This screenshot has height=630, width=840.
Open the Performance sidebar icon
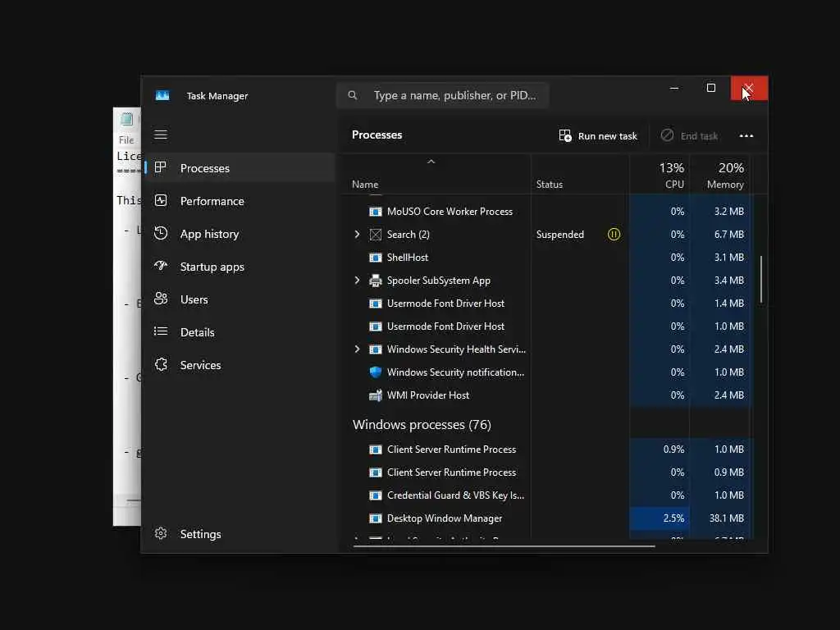click(161, 200)
